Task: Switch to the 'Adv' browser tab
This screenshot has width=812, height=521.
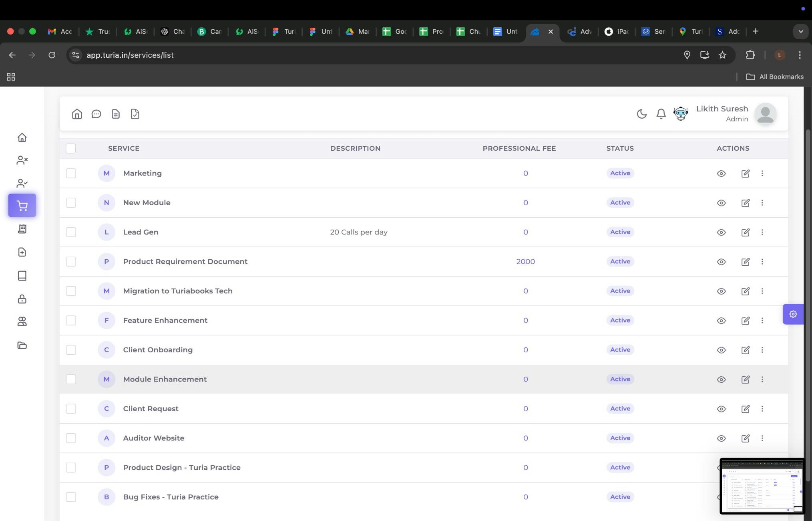Action: coord(580,31)
